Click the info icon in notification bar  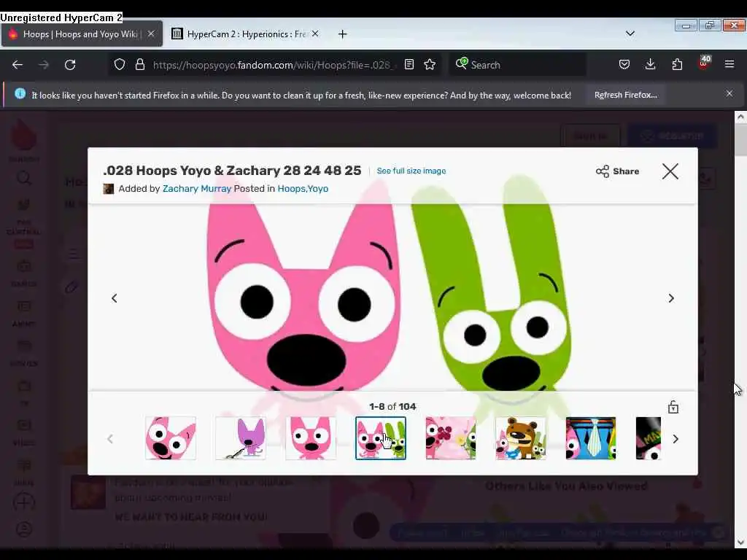[x=20, y=94]
